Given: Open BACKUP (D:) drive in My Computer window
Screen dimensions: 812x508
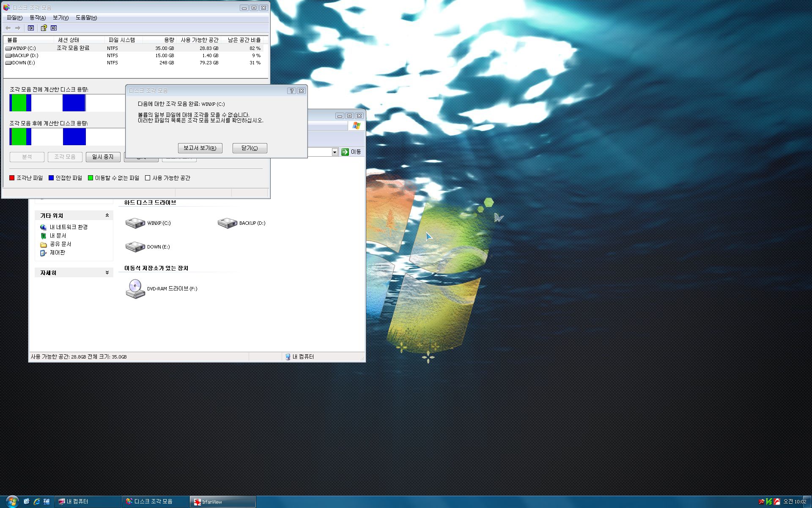Looking at the screenshot, I should coord(241,223).
